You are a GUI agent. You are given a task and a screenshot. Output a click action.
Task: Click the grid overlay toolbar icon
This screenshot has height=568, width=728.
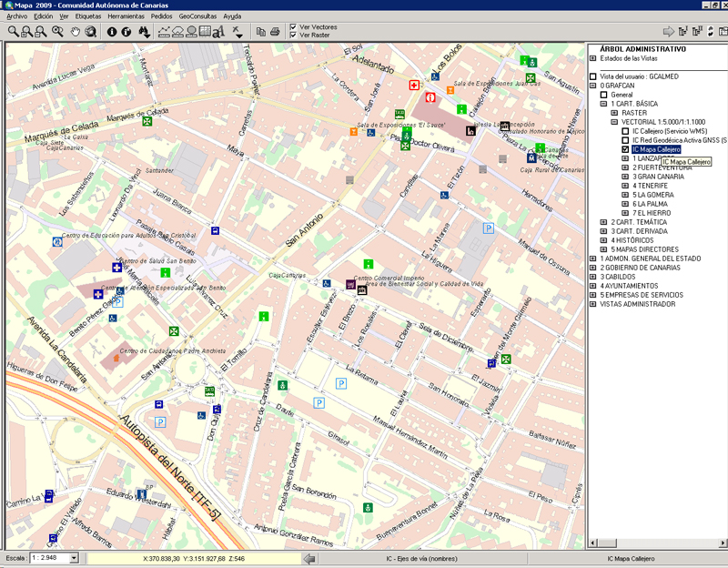click(x=205, y=32)
